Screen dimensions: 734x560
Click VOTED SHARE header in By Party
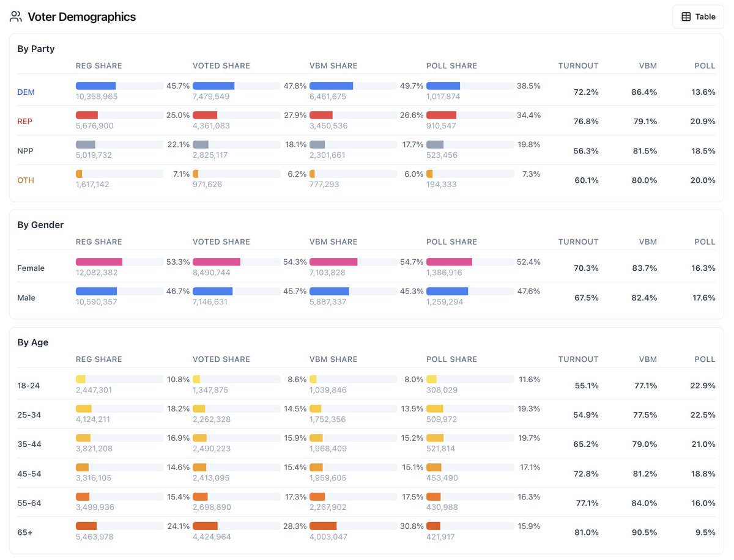pyautogui.click(x=221, y=65)
